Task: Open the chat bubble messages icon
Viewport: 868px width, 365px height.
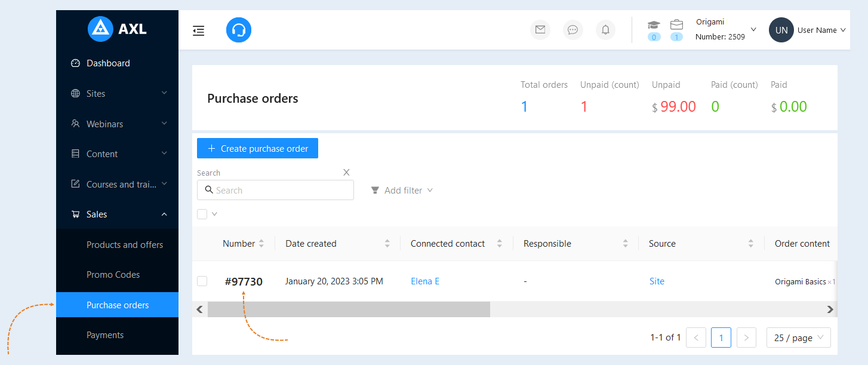Action: (x=573, y=30)
